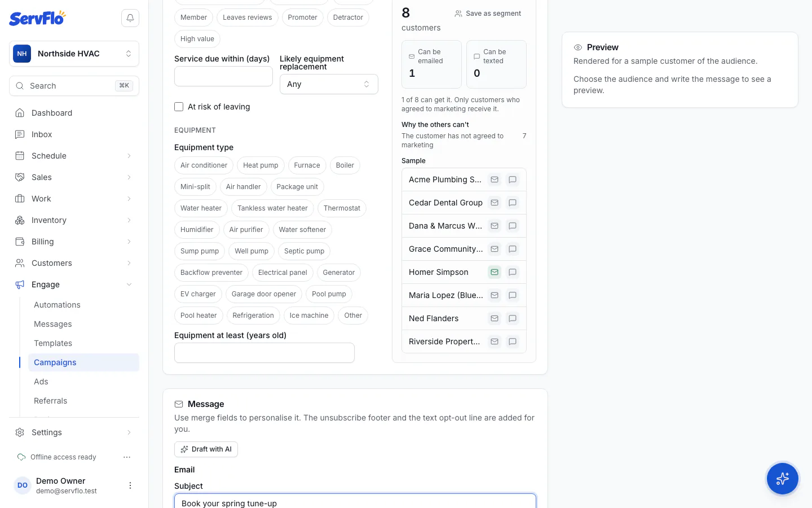Screen dimensions: 812x508
Task: Click email icon for Maria Lopez row
Action: coord(495,295)
